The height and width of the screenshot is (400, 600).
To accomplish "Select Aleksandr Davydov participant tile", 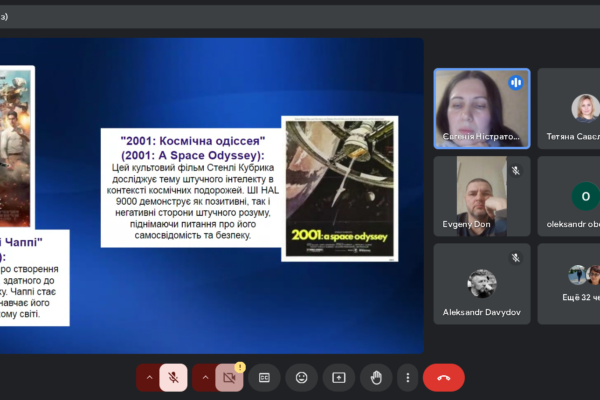I will [x=482, y=284].
